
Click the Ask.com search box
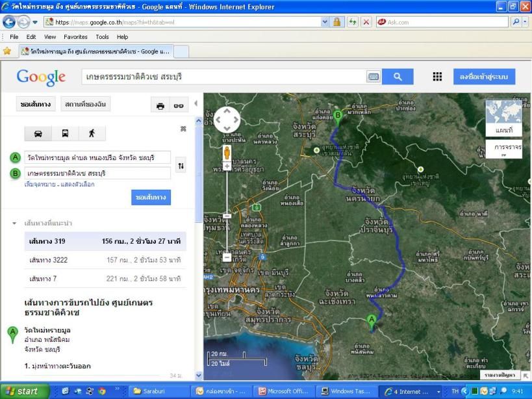(x=442, y=22)
